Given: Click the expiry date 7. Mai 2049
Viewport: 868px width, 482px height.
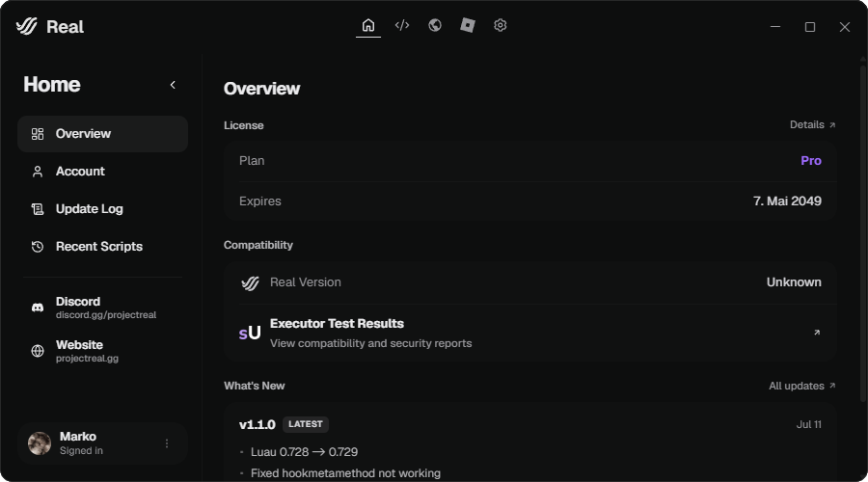Looking at the screenshot, I should pos(787,201).
